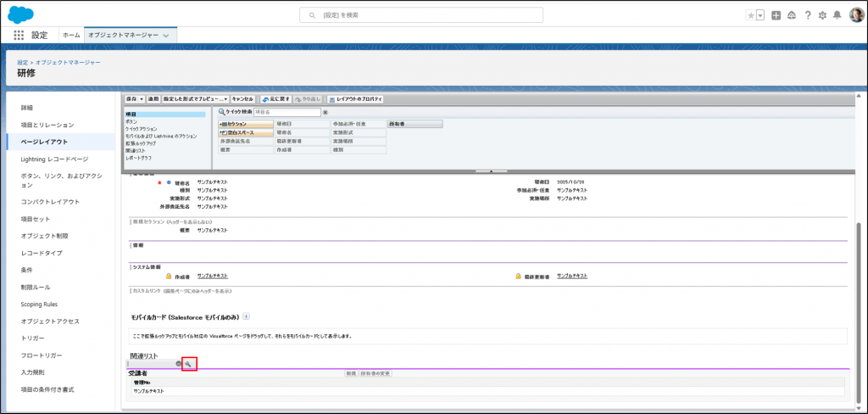This screenshot has height=414, width=868.
Task: Click the remove icon beside the wrench
Action: tap(179, 364)
